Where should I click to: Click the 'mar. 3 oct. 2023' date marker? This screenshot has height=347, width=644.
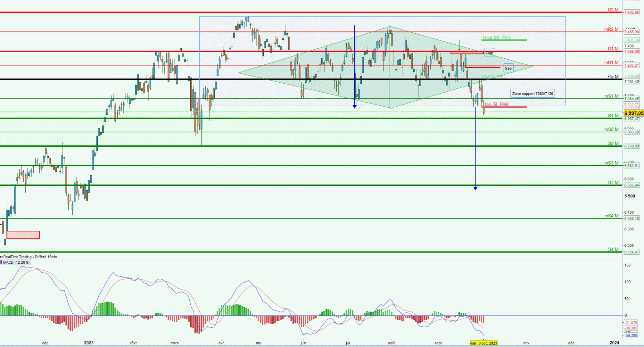[483, 343]
